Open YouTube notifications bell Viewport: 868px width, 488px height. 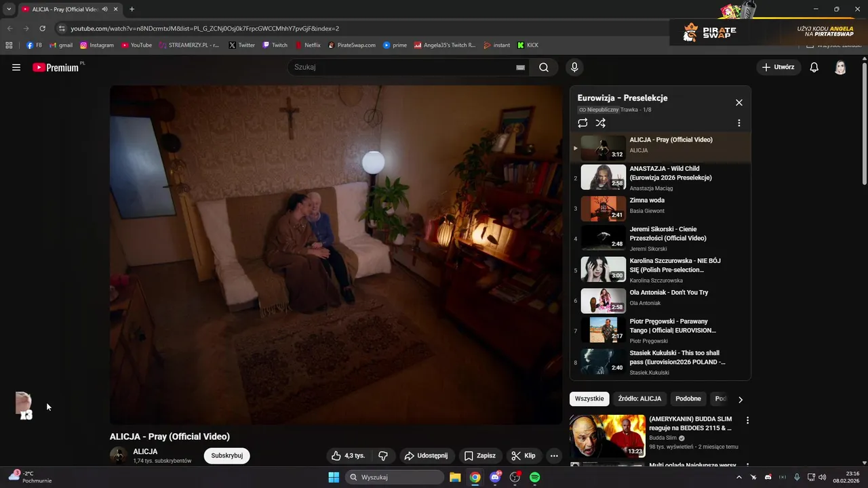814,67
